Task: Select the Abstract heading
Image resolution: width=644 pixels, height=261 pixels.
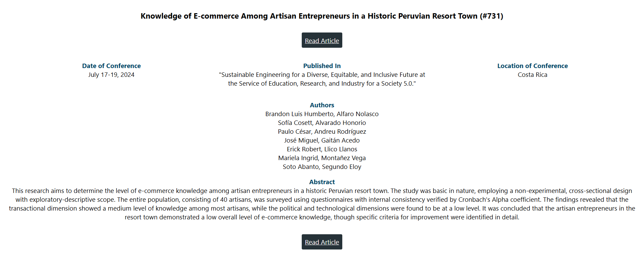Action: [322, 182]
